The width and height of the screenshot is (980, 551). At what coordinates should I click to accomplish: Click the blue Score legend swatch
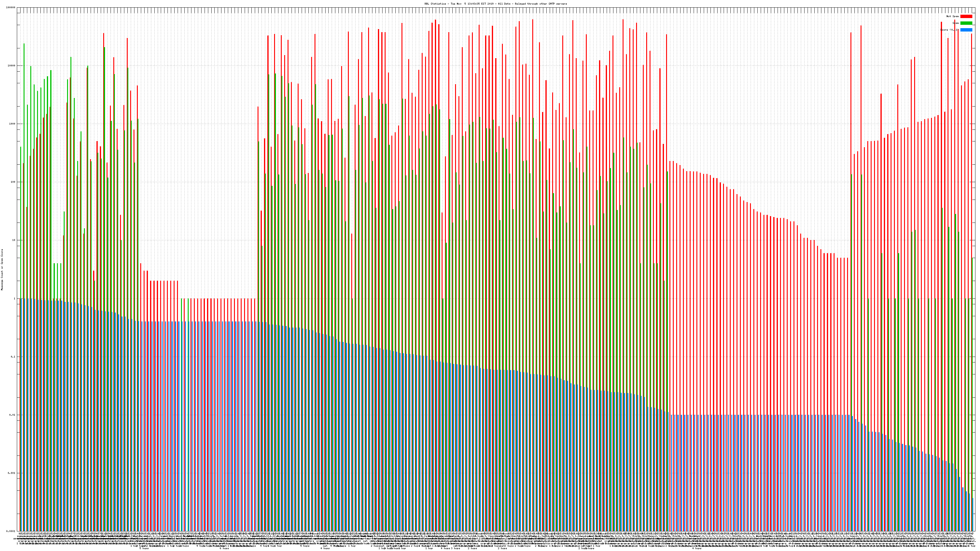pyautogui.click(x=966, y=30)
